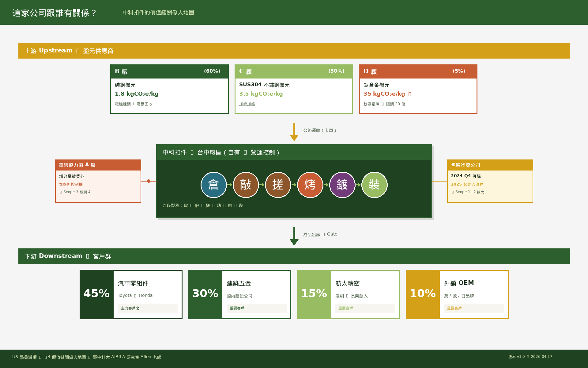Image resolution: width=588 pixels, height=368 pixels.
Task: Click the 上游 Upstream section banner
Action: point(294,51)
